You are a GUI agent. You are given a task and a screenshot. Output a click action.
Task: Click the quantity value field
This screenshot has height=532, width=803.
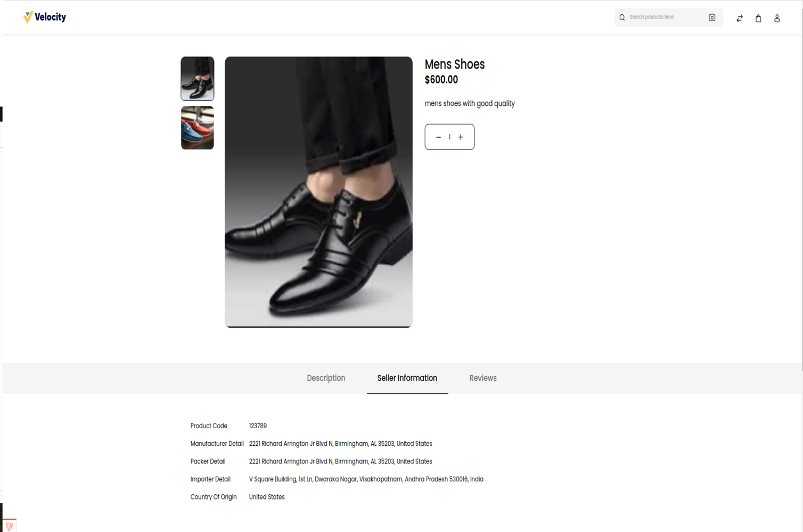click(x=449, y=137)
